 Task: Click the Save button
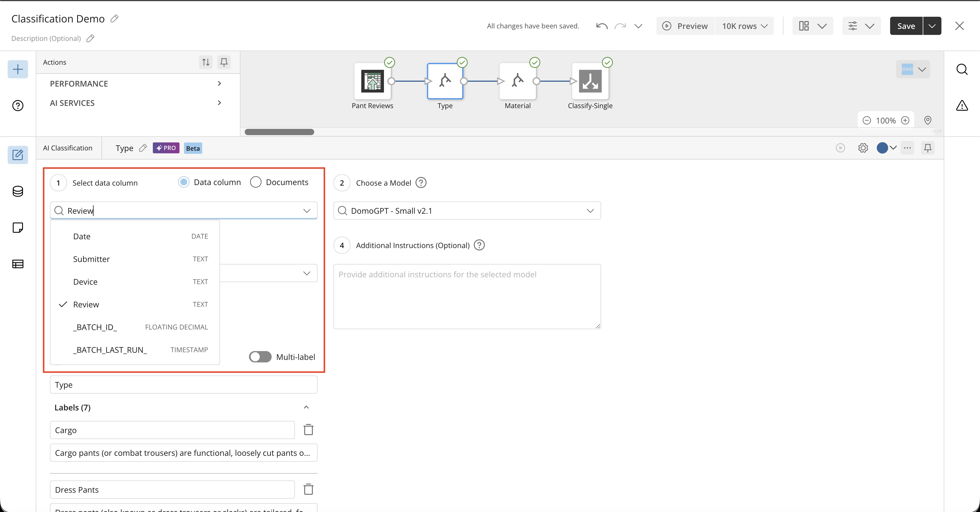point(906,26)
